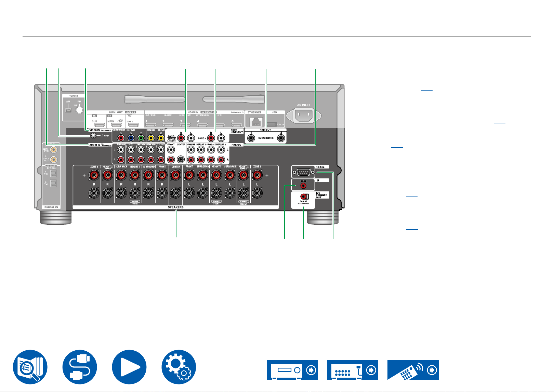Select the optical 2 (TV) input
This screenshot has height=392, width=554.
(54, 184)
